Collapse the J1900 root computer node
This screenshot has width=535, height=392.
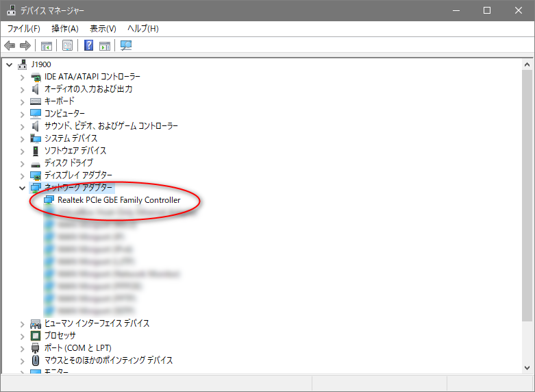point(9,64)
